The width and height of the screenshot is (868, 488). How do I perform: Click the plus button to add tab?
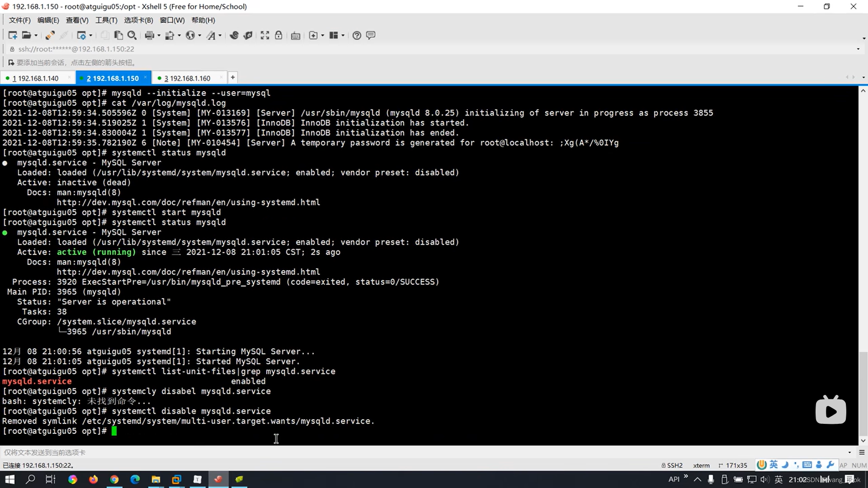tap(232, 77)
